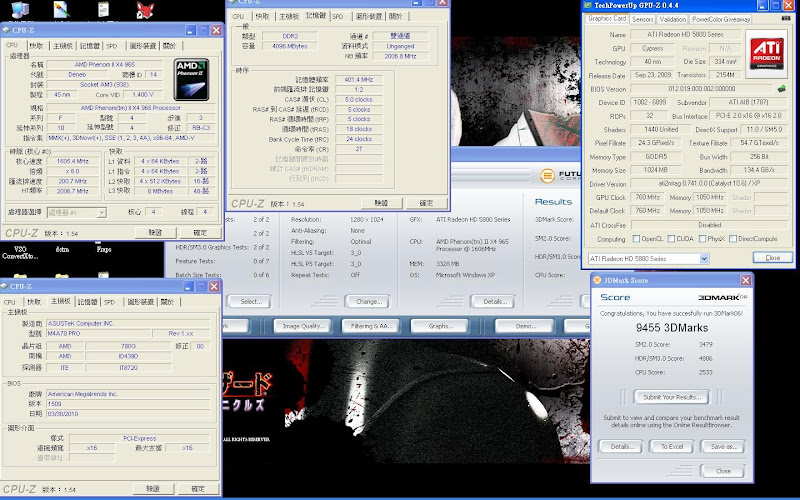Click the BIOS save chip icon in GPU-Z

(781, 89)
